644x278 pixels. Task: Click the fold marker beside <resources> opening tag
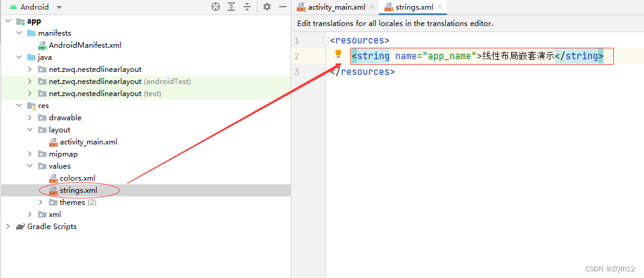pyautogui.click(x=326, y=40)
